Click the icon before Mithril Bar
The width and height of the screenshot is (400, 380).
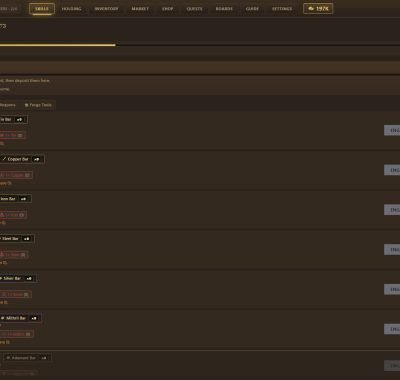coord(3,318)
